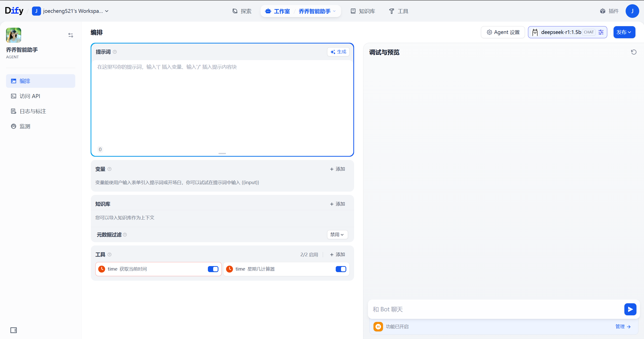This screenshot has height=339, width=644.
Task: Turn off the 星期几计算器 tool toggle
Action: (341, 269)
